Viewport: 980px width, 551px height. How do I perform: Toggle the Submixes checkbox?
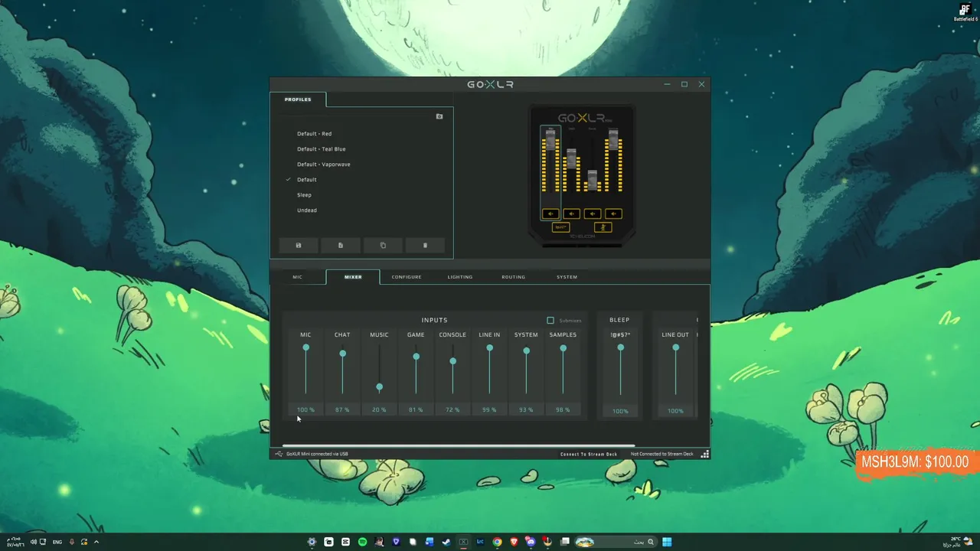click(x=550, y=321)
